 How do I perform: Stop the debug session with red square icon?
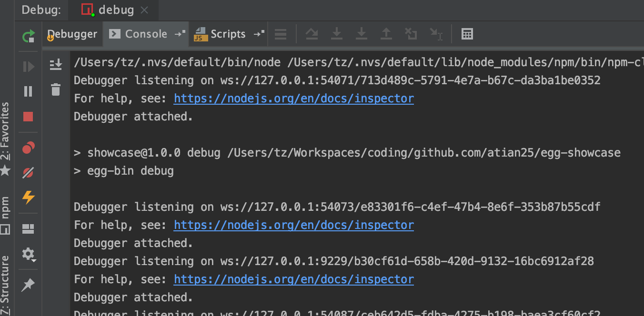click(x=27, y=116)
